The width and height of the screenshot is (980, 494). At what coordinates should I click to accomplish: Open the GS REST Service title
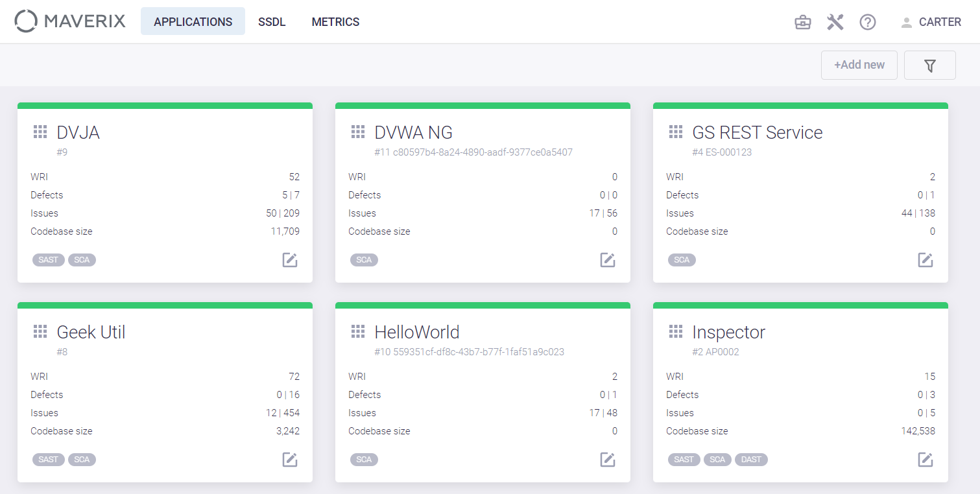pos(758,132)
